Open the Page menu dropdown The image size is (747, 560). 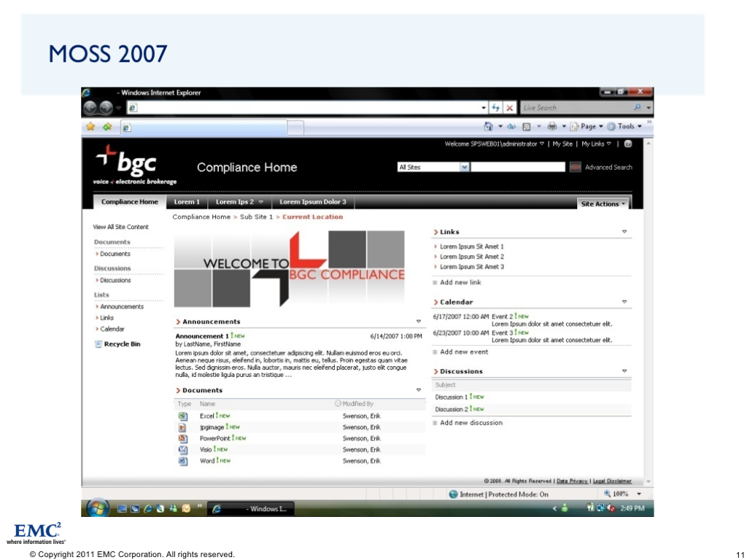(x=587, y=126)
